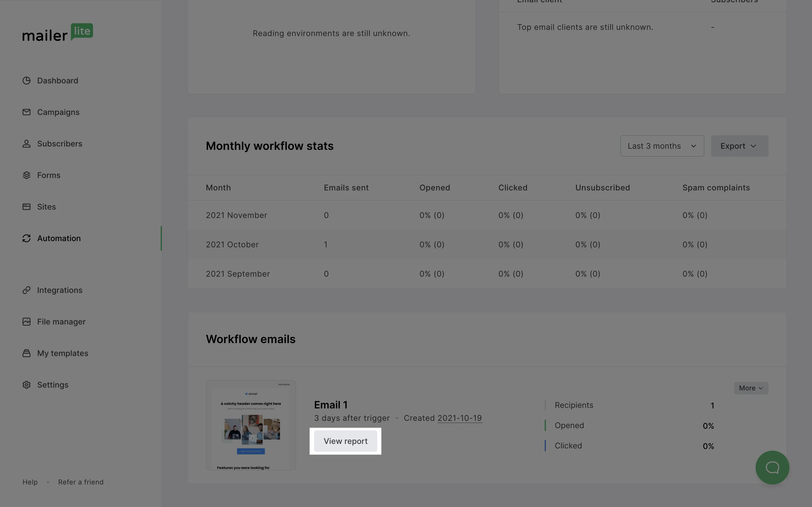Click the Sites browser window icon
The height and width of the screenshot is (507, 812).
tap(27, 207)
